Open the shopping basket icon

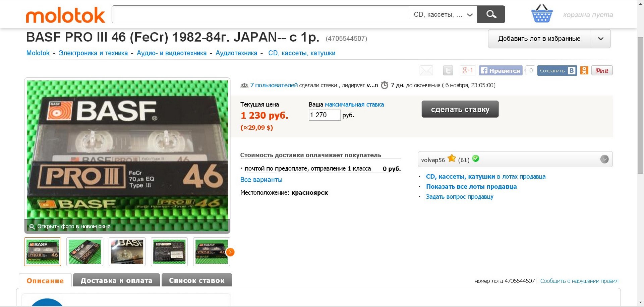coord(542,14)
